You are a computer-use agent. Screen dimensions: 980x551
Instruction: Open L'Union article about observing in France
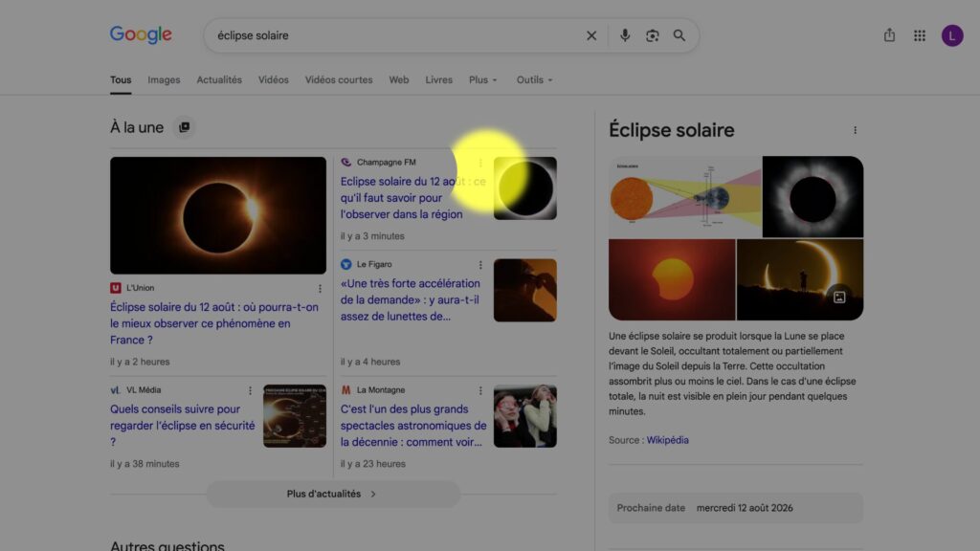tap(214, 323)
